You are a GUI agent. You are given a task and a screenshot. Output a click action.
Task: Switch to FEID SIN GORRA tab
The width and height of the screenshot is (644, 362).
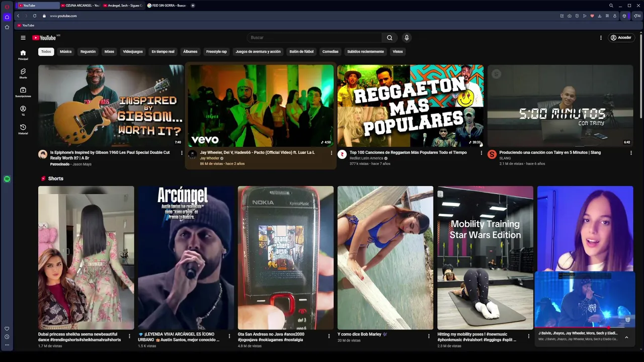click(166, 6)
